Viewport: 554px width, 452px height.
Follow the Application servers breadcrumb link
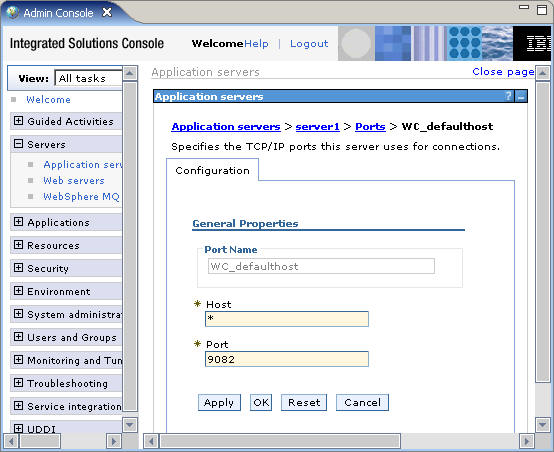[226, 127]
